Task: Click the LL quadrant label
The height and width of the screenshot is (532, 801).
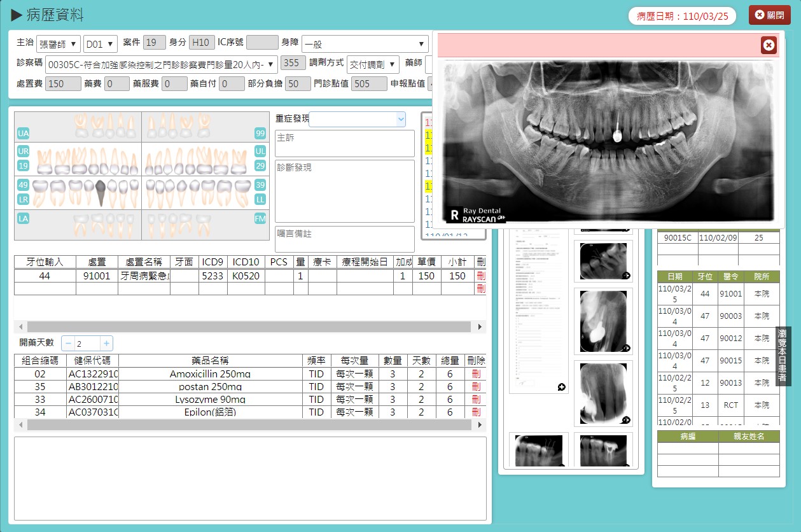Action: 260,199
